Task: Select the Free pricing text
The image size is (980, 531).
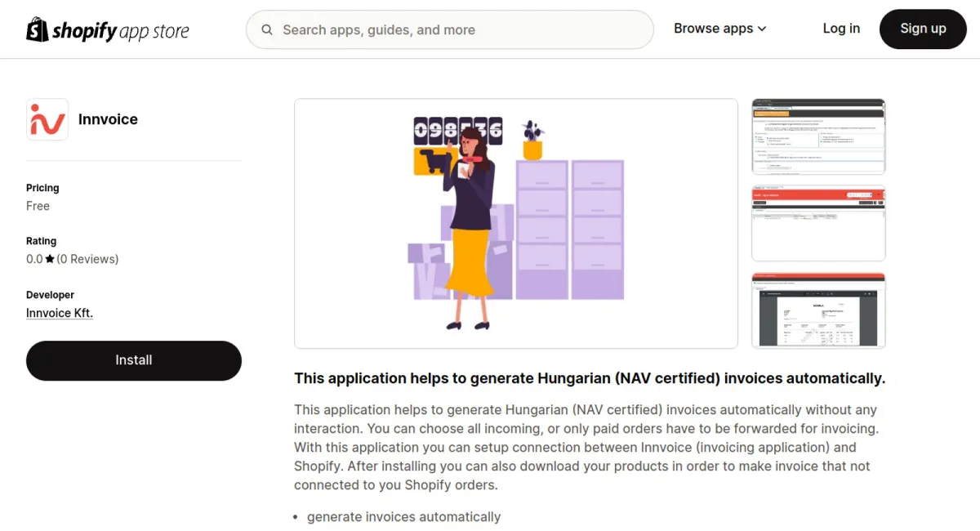Action: pyautogui.click(x=38, y=206)
